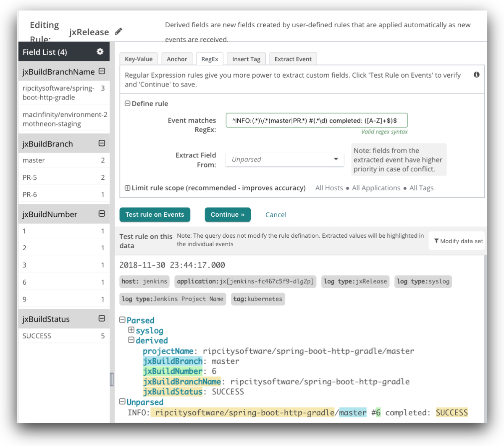Image resolution: width=504 pixels, height=446 pixels.
Task: Click the info icon about Regular Expression rules
Action: click(477, 73)
